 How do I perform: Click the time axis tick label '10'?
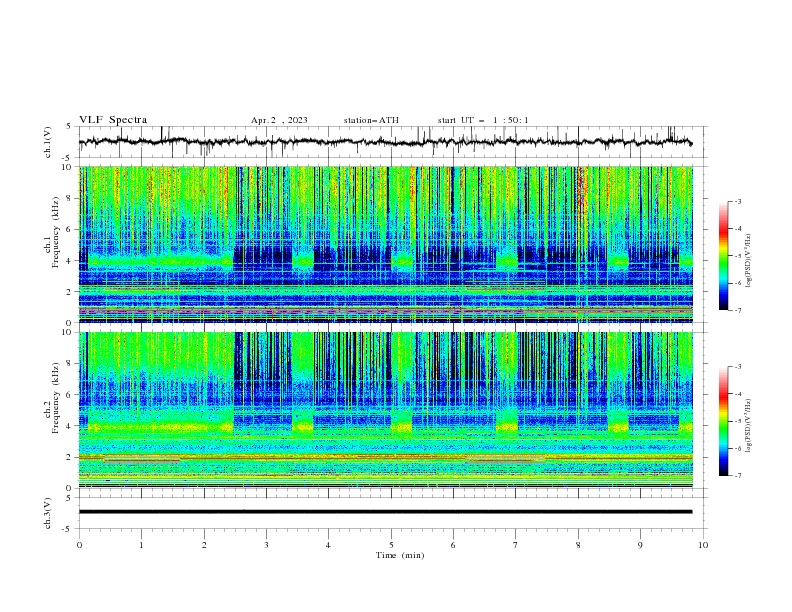tap(703, 545)
